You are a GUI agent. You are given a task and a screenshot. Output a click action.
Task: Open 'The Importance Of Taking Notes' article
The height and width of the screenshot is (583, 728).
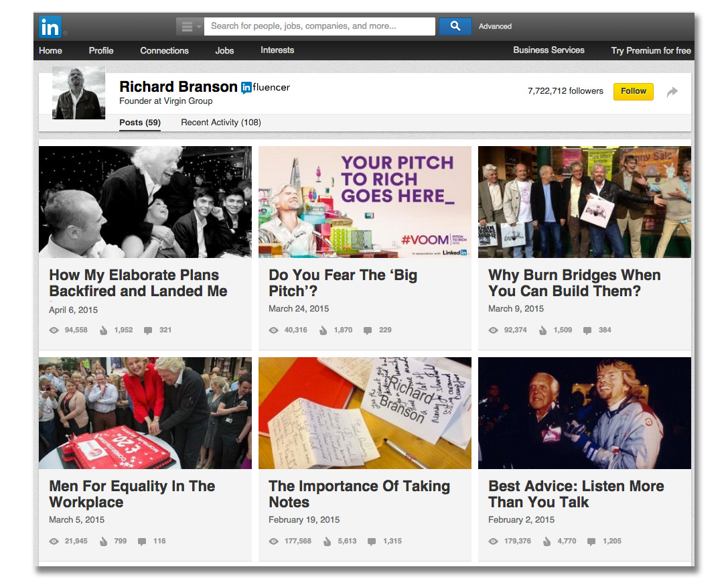[359, 494]
